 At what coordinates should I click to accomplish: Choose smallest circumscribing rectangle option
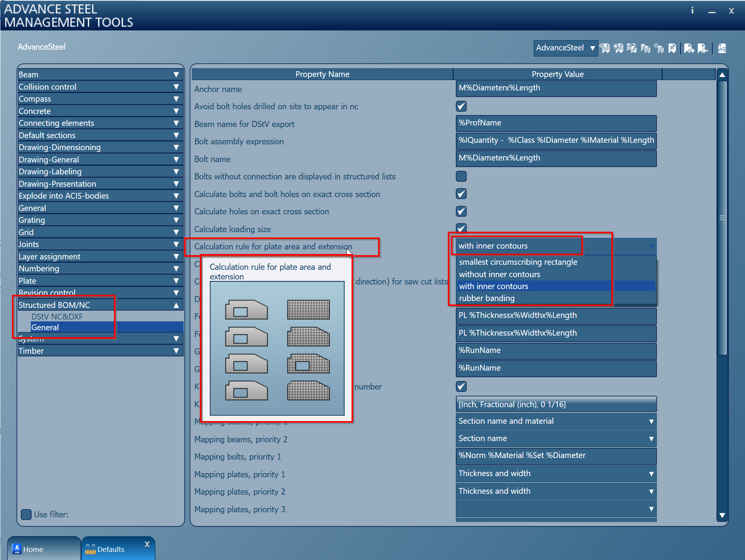click(x=518, y=262)
